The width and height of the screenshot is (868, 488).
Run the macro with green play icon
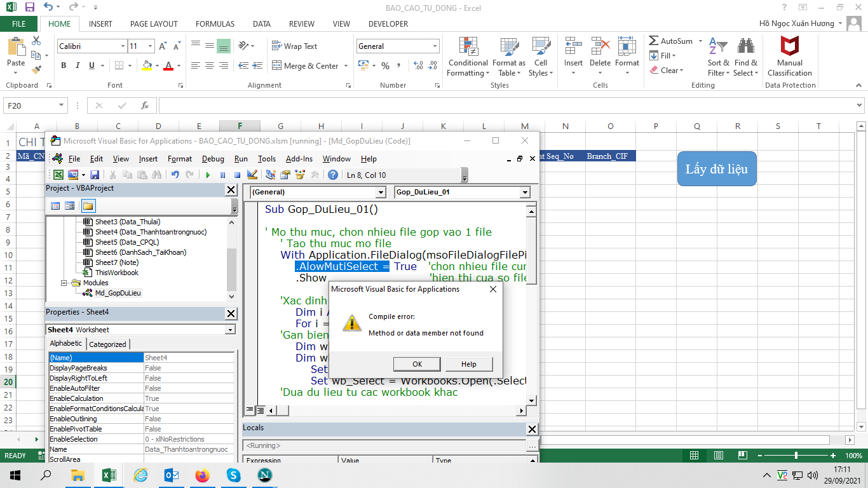click(x=208, y=175)
